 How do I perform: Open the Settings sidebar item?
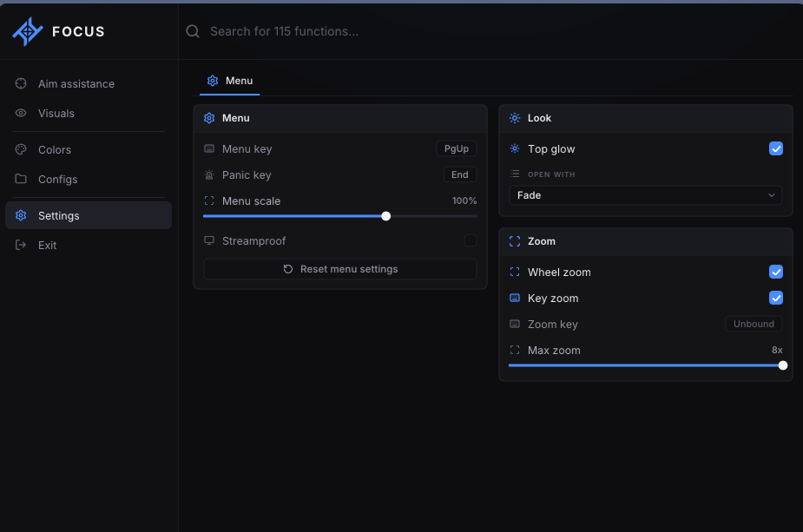[88, 215]
